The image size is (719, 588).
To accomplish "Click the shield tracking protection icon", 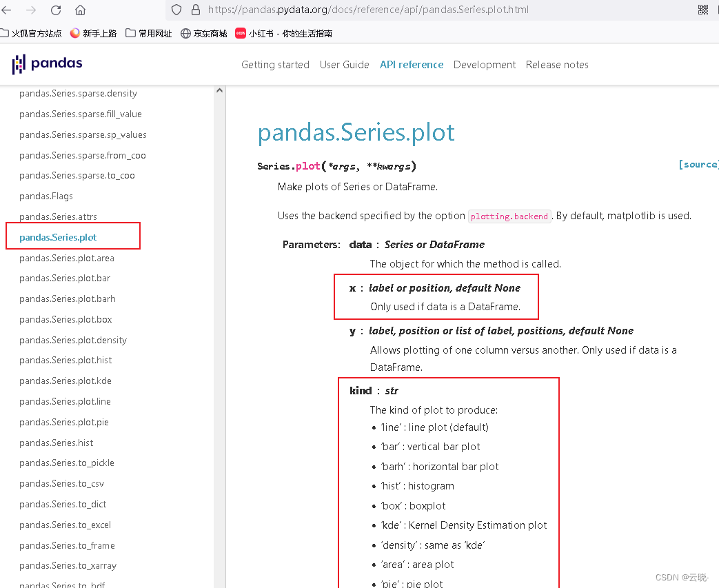I will (176, 10).
